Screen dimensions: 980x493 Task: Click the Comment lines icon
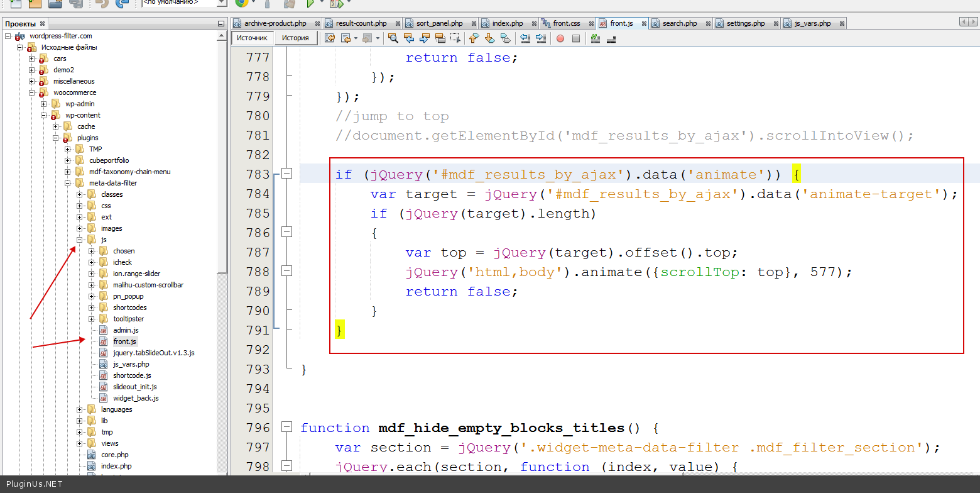tap(596, 38)
